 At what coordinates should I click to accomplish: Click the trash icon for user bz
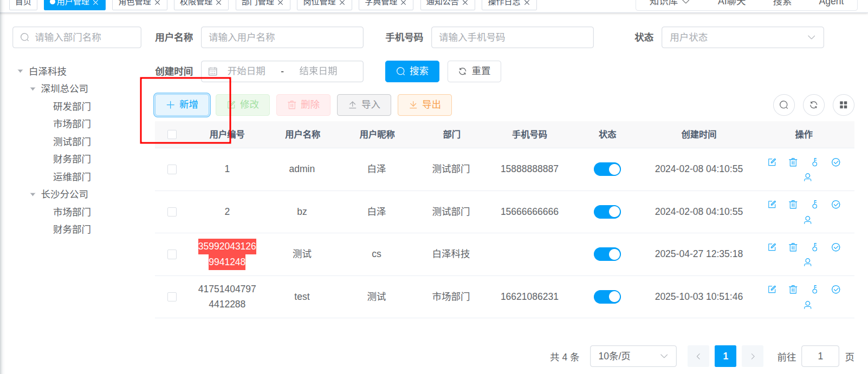pyautogui.click(x=793, y=205)
